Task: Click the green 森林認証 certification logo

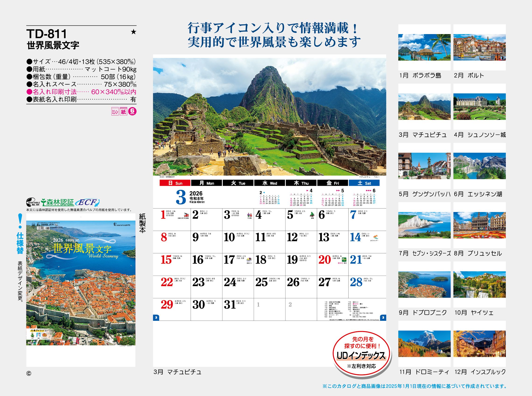Action: [x=57, y=202]
